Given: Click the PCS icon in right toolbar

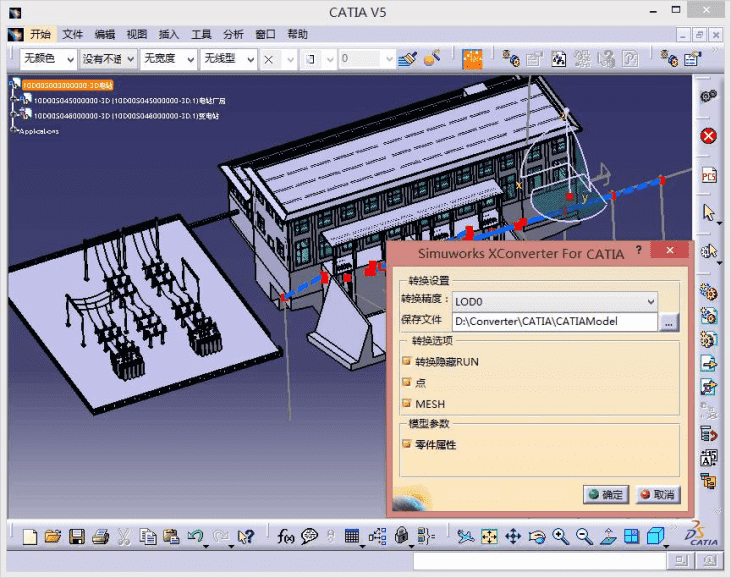Looking at the screenshot, I should [709, 176].
